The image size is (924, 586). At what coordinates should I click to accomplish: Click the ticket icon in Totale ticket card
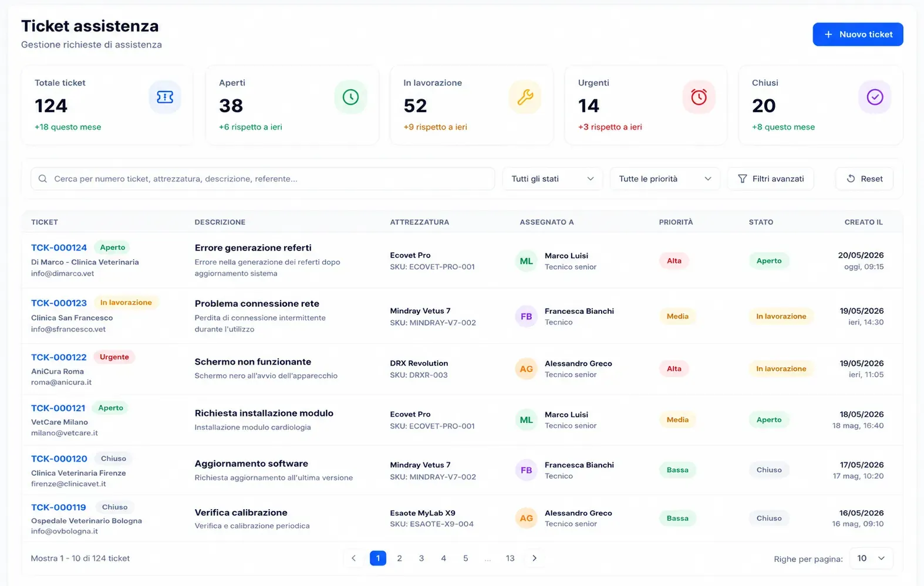click(x=165, y=97)
